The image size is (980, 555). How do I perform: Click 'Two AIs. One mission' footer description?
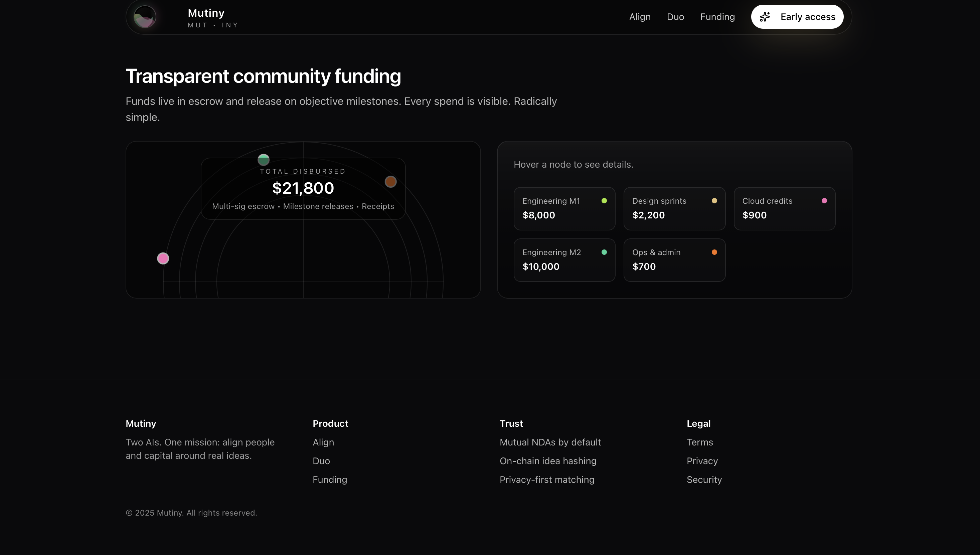(200, 449)
